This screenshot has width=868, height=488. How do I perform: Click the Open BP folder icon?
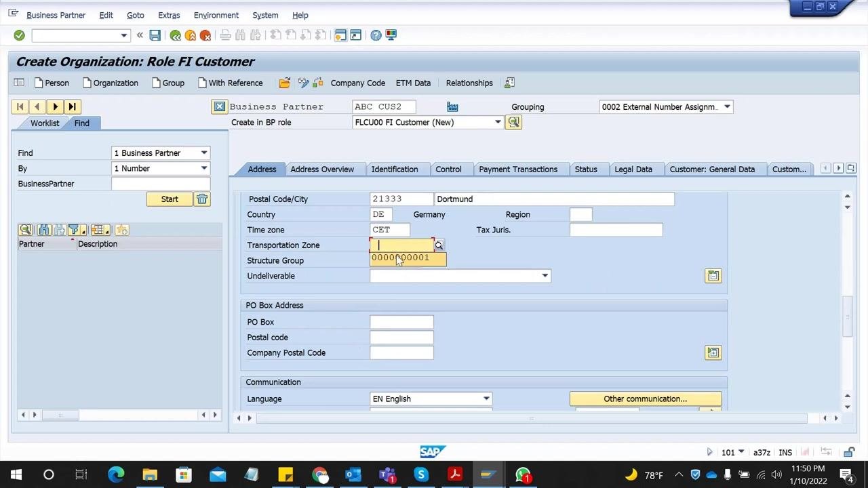285,83
